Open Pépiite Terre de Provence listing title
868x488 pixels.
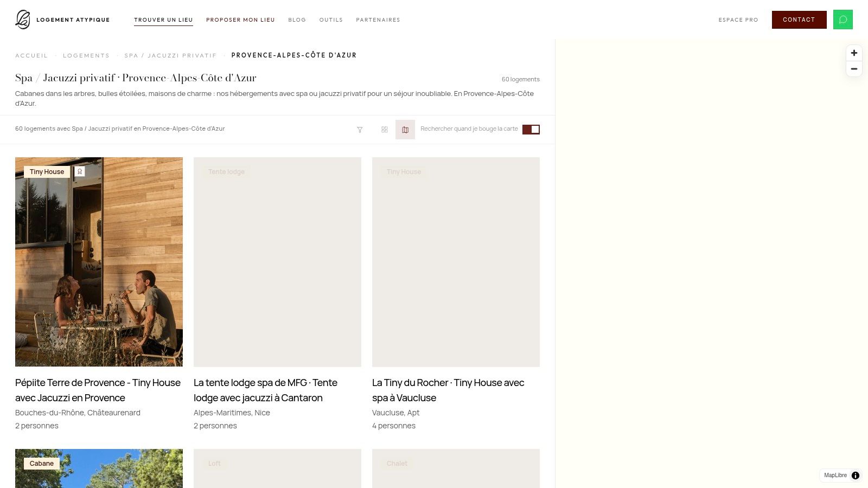click(x=98, y=390)
